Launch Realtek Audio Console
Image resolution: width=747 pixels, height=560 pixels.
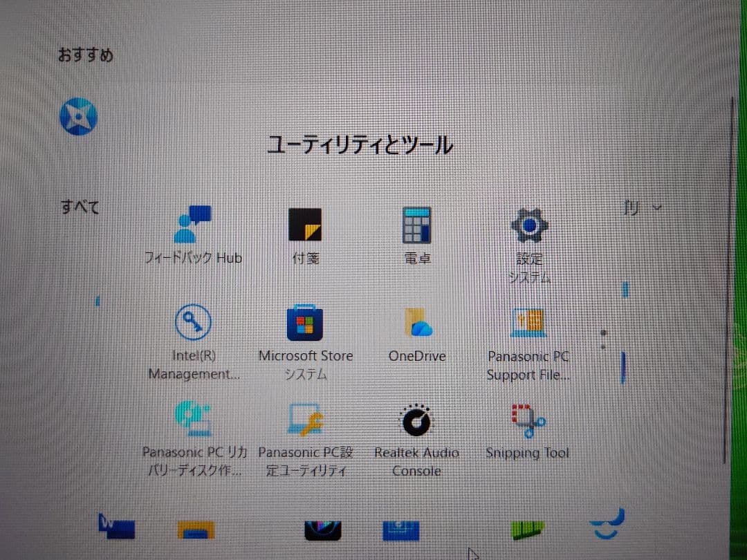[x=417, y=420]
